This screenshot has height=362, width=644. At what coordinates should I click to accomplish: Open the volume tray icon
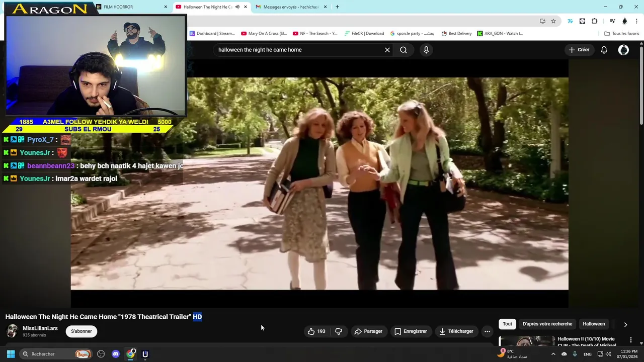pos(608,354)
